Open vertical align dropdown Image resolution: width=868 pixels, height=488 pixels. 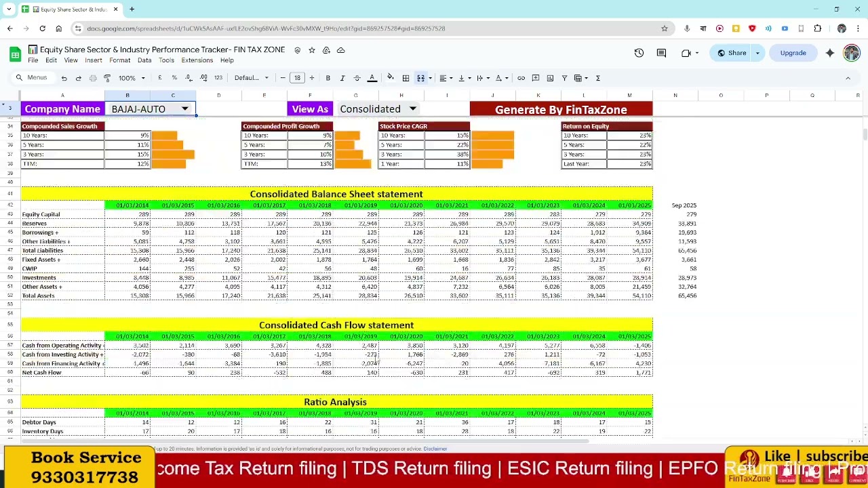pyautogui.click(x=463, y=78)
